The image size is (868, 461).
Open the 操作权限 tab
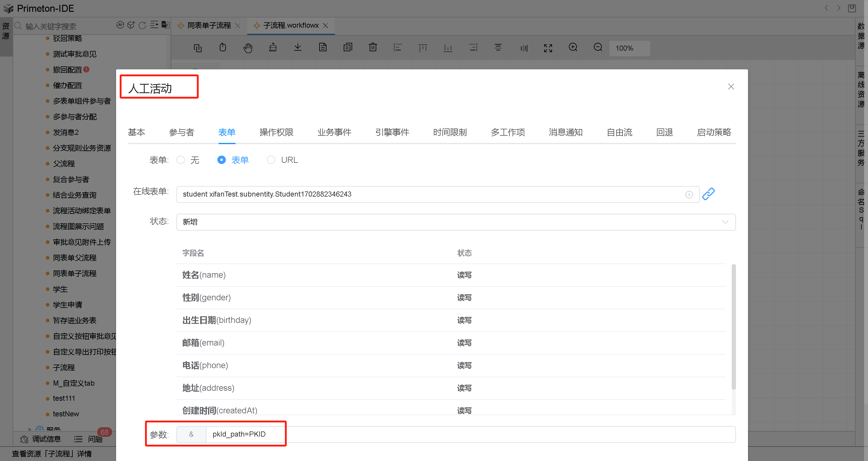(276, 132)
